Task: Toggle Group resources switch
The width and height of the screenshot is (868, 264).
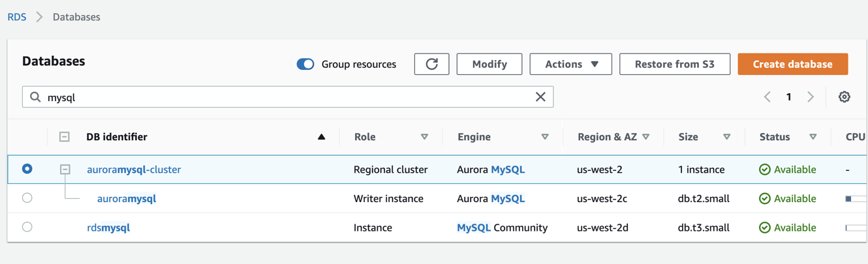Action: (305, 64)
